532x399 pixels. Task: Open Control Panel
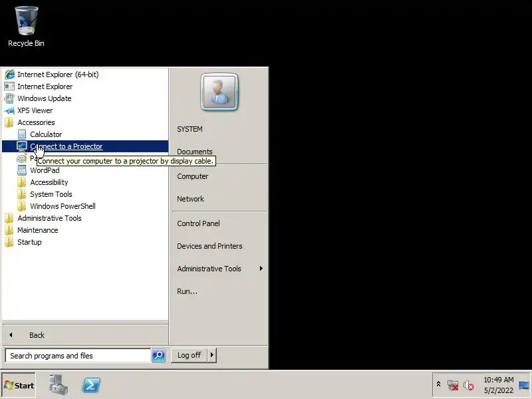pyautogui.click(x=198, y=223)
